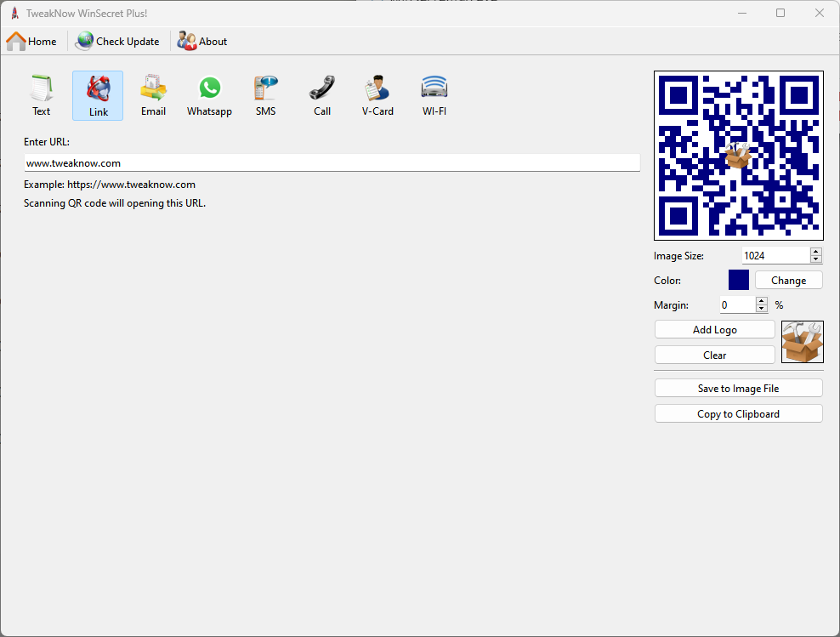Increase Image Size with up arrow
Screen dimensions: 840x637
coord(816,252)
